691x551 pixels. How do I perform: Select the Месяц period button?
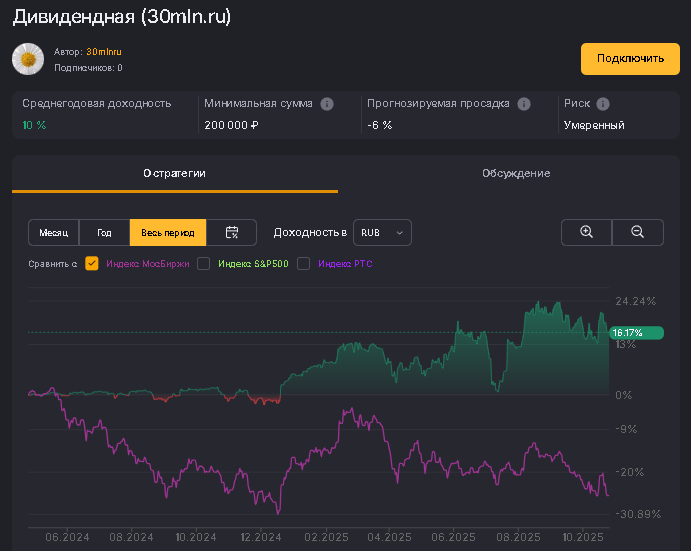coord(54,232)
